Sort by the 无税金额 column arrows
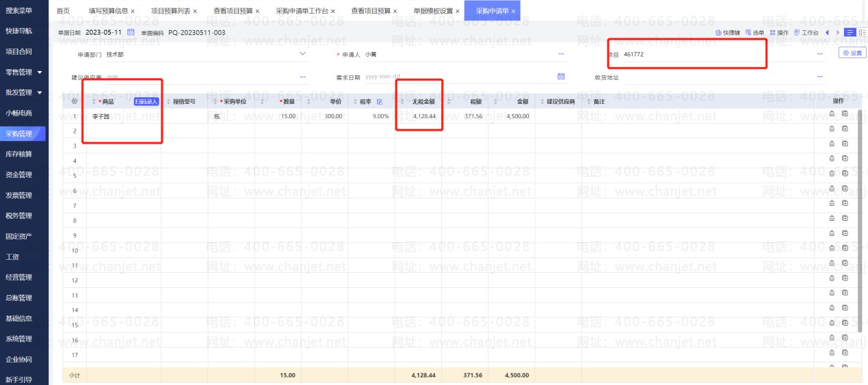The width and height of the screenshot is (868, 385). pos(402,101)
